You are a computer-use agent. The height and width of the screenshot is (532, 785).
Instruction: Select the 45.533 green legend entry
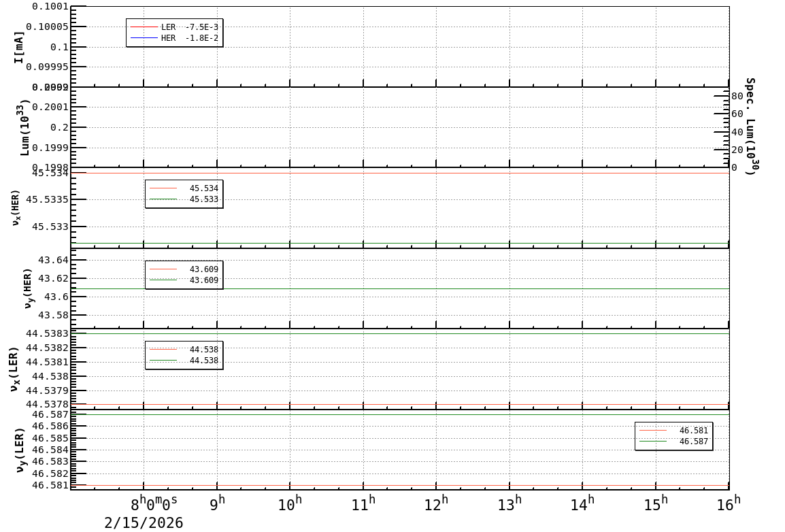click(x=184, y=199)
